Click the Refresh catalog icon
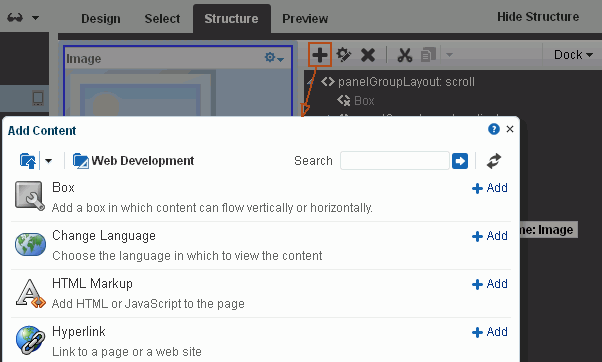This screenshot has width=602, height=362. (x=494, y=161)
